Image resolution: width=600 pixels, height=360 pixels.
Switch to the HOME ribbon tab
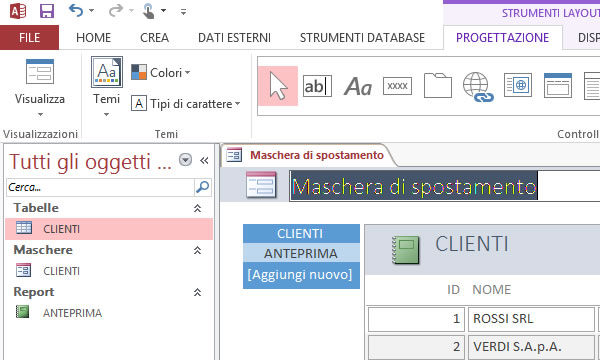(x=93, y=37)
